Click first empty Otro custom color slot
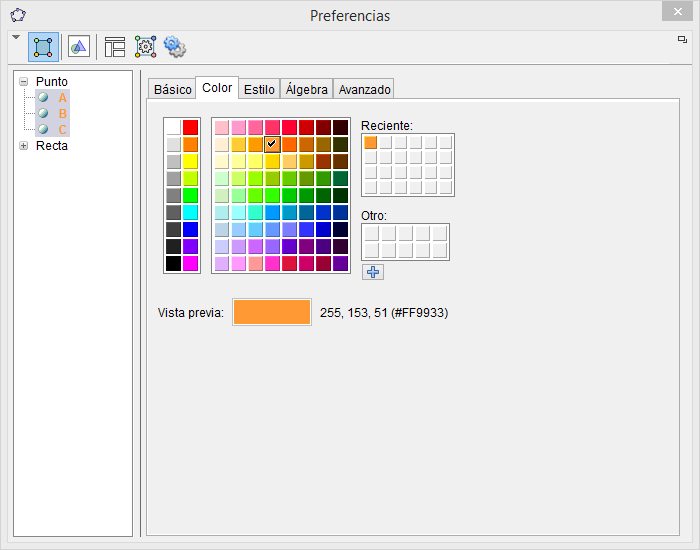Screen dimensions: 700x550 [371, 233]
